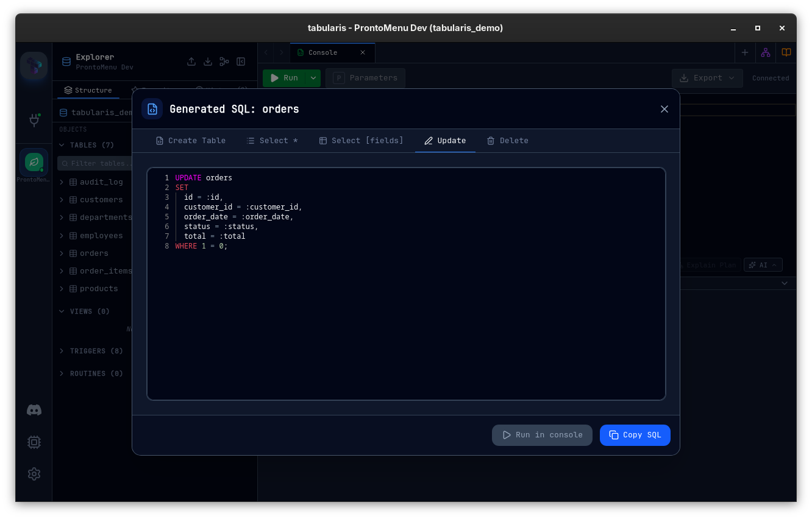Click the Explain Plan button
This screenshot has width=812, height=519.
point(711,265)
